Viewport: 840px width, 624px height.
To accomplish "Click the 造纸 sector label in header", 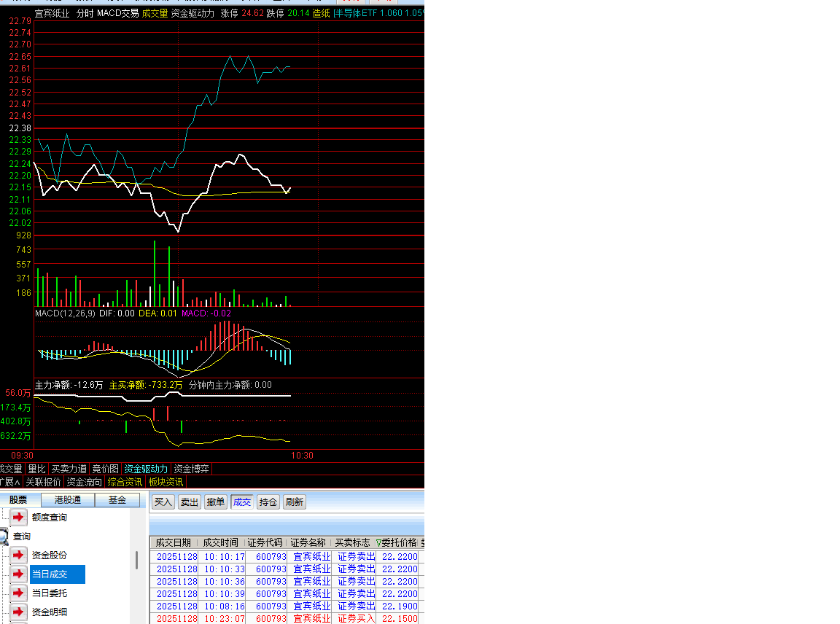I will [x=322, y=13].
